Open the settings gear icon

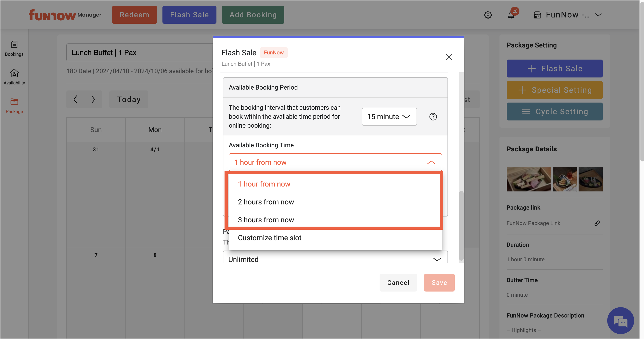pos(488,15)
